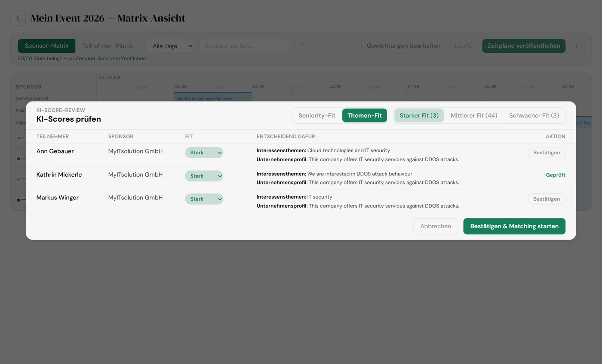Click the 20/20 Slots belegt status text
Viewport: 602px width, 364px height.
point(82,58)
